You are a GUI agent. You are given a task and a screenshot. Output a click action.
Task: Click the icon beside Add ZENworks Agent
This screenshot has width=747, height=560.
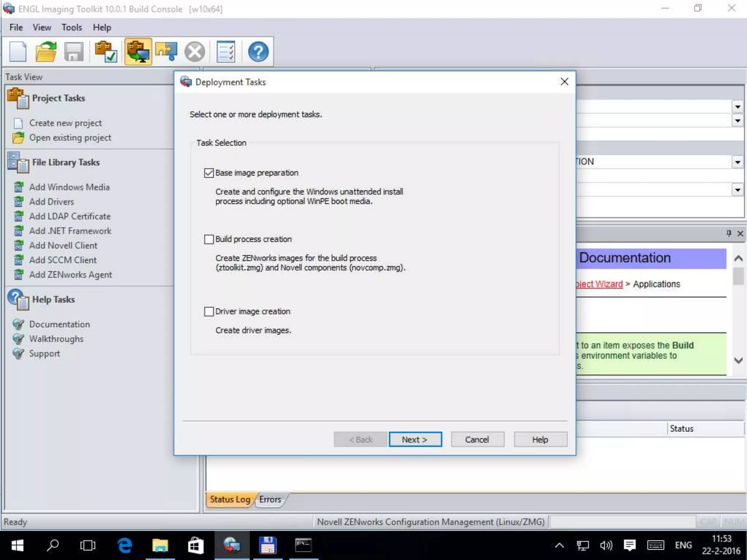19,275
